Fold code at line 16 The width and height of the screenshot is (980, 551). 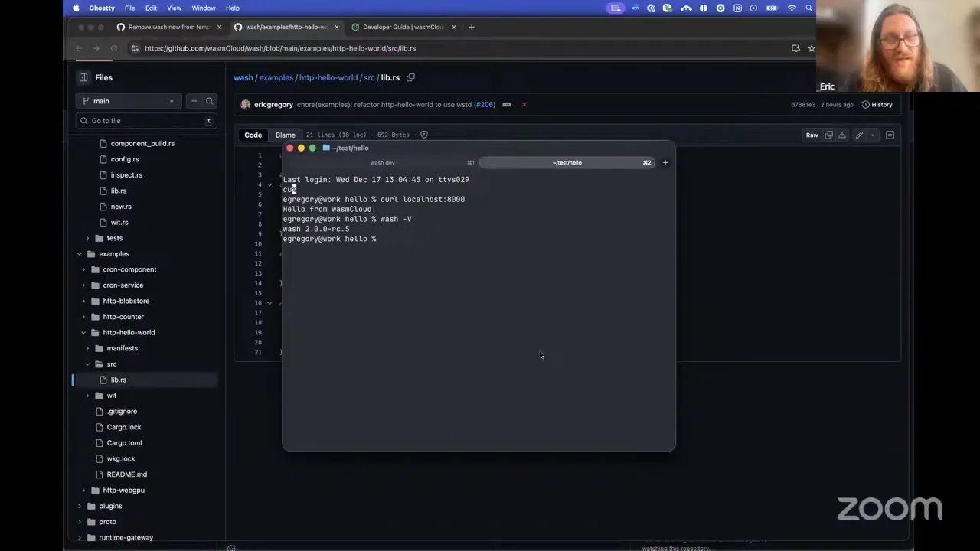(269, 303)
